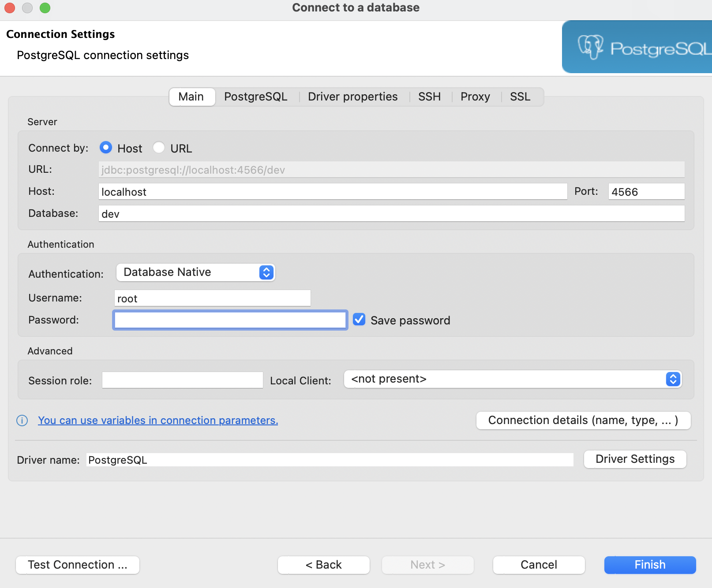Click Finish to create the connection
The width and height of the screenshot is (712, 588).
650,565
